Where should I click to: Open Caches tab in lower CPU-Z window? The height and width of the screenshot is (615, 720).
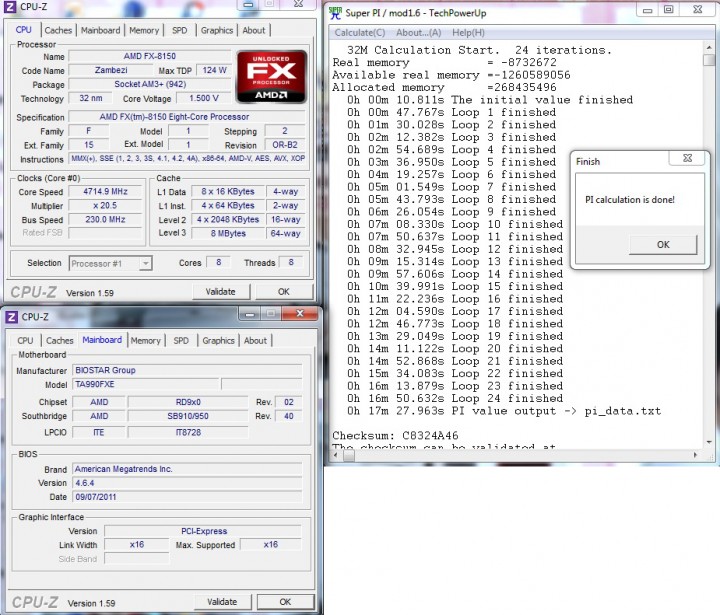coord(60,341)
